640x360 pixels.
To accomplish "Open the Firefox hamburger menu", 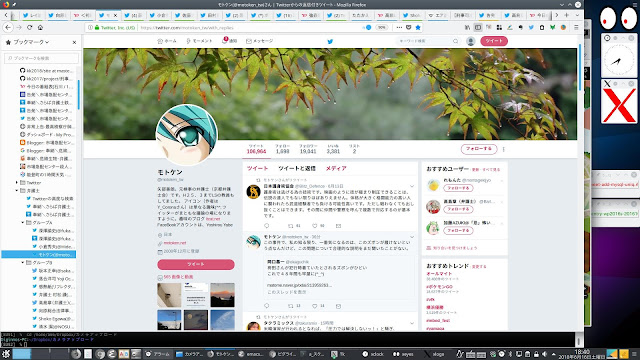I will tap(576, 27).
